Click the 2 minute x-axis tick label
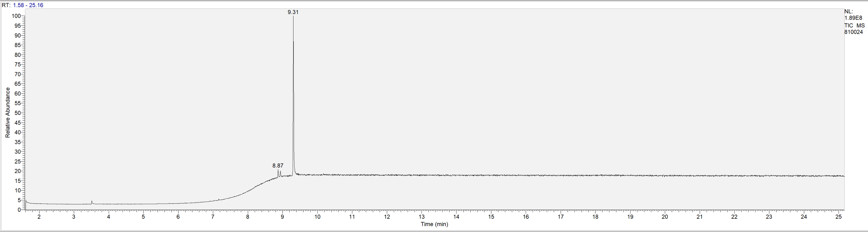This screenshot has height=232, width=868. (39, 217)
